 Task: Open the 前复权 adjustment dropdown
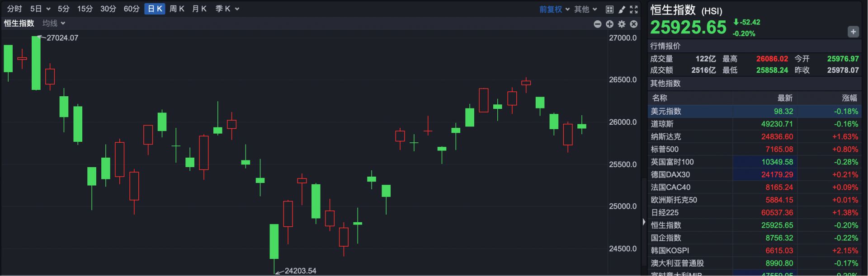click(x=554, y=9)
